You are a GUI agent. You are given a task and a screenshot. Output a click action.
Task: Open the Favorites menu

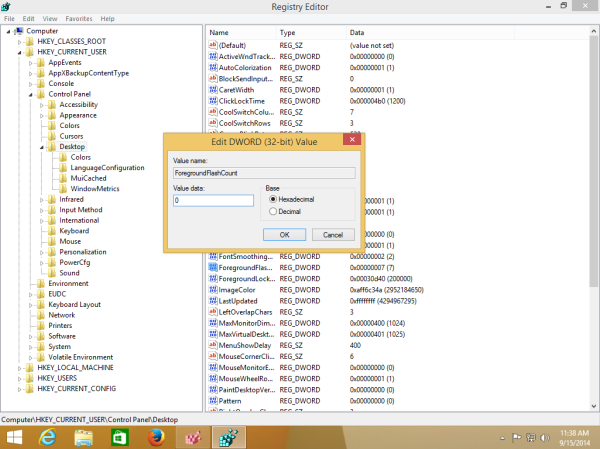79,19
